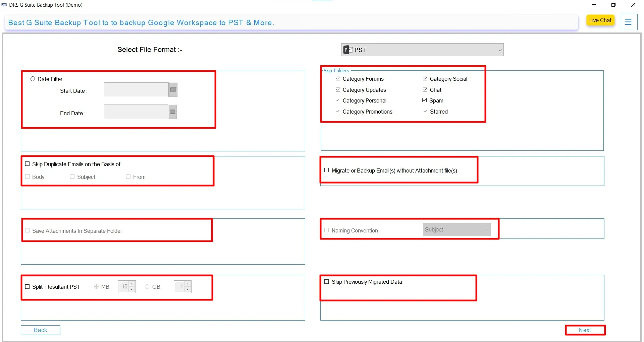Click the Start Date input field
Viewport: 644px width, 342px height.
tap(136, 90)
